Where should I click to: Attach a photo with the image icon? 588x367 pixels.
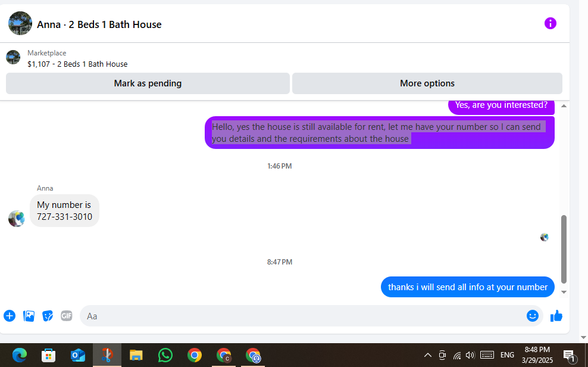(x=29, y=316)
